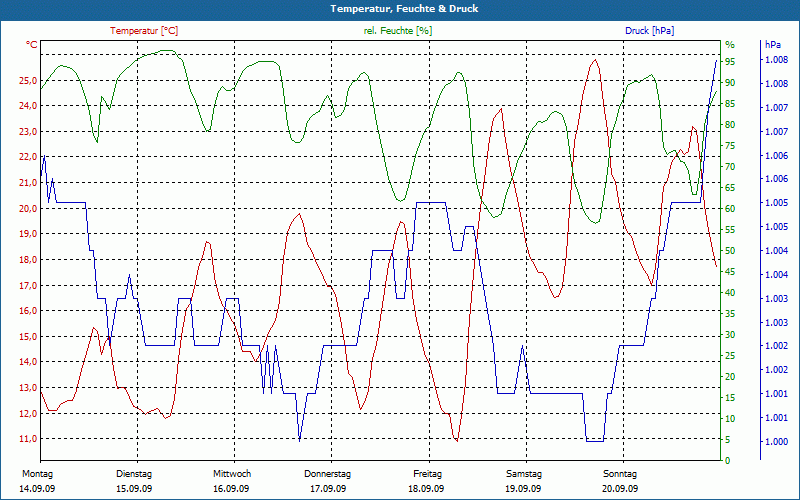Select the blue 'Druck [hPa]' legend label
Viewport: 800px width, 500px height.
click(x=649, y=31)
